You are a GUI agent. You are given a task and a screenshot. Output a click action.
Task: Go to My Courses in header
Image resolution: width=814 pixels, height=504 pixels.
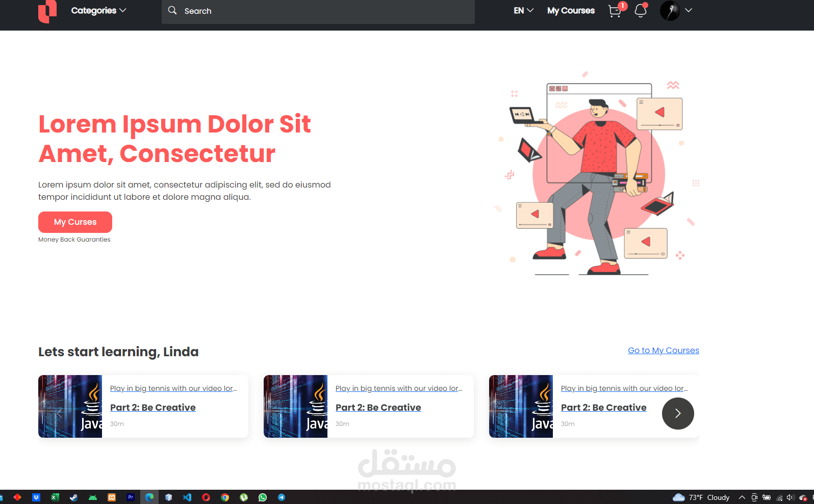tap(571, 10)
